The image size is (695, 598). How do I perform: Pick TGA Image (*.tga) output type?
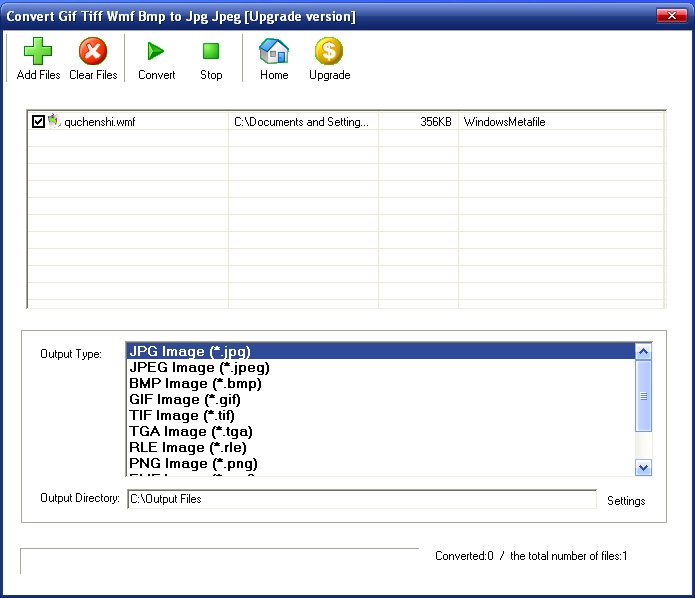tap(381, 431)
